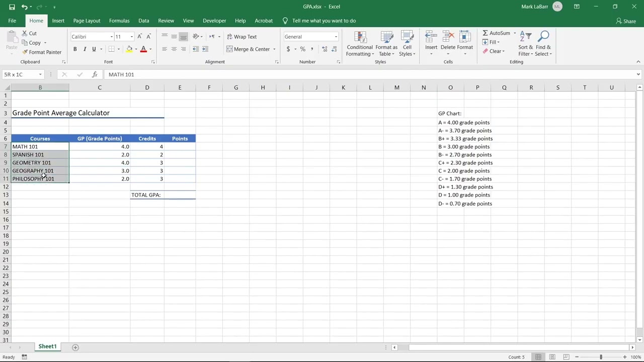644x362 pixels.
Task: Switch to the Page Layout tab
Action: point(87,21)
